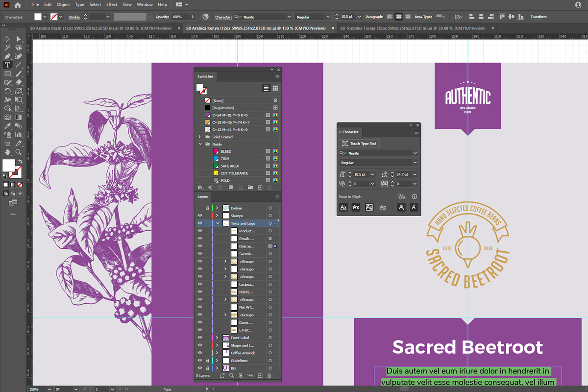Open font family dropdown in Character panel
This screenshot has height=392, width=588.
416,153
